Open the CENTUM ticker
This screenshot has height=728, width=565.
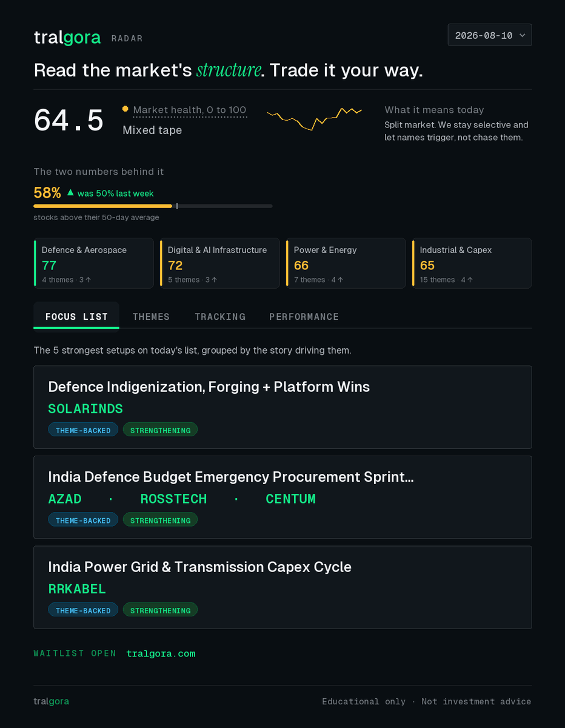click(x=290, y=499)
